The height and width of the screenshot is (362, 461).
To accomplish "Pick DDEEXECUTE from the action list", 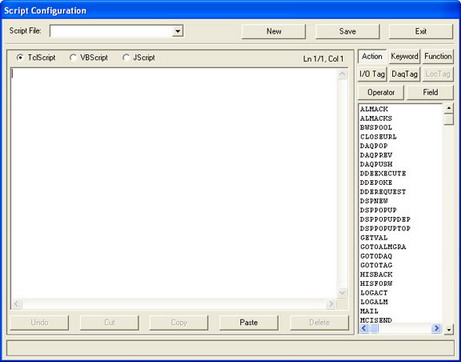I will tap(383, 174).
